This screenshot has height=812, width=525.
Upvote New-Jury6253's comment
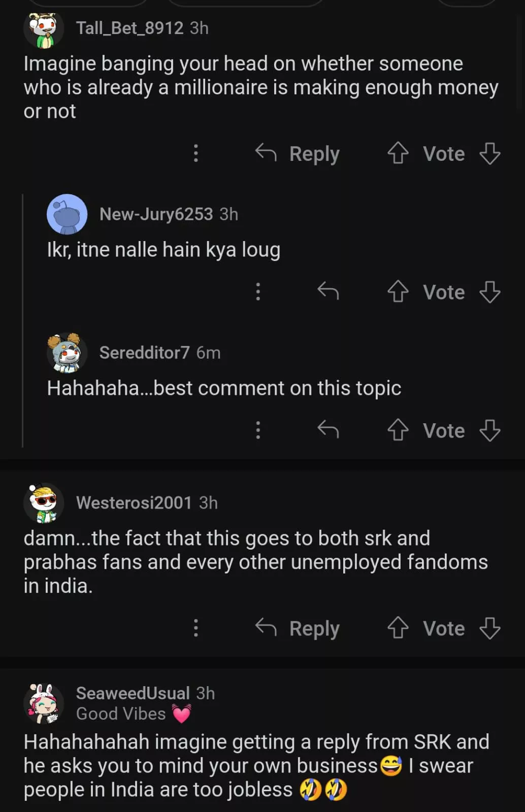click(398, 292)
